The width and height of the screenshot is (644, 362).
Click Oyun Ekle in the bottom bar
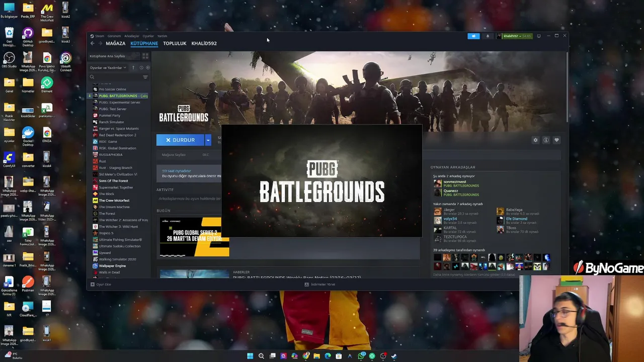click(x=101, y=285)
